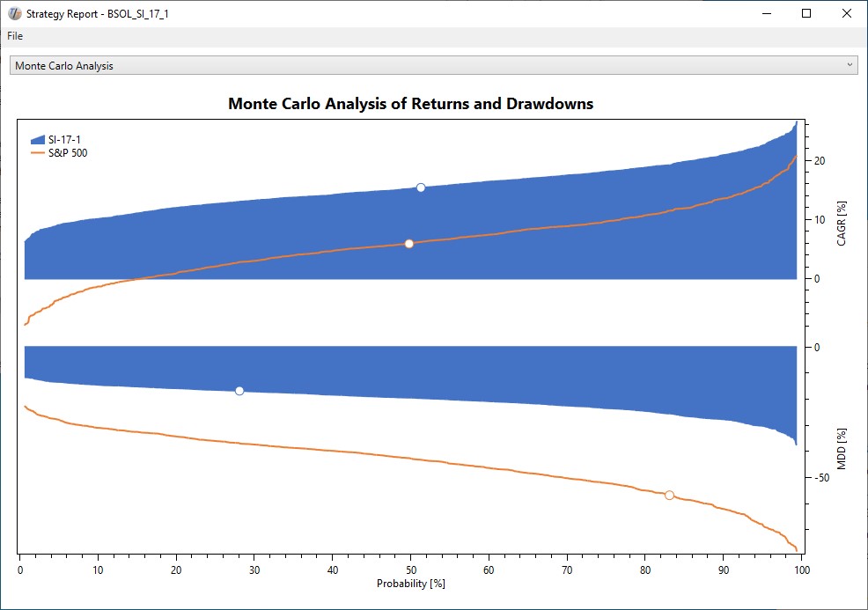Maximize the Strategy Report window
This screenshot has width=868, height=610.
pyautogui.click(x=806, y=13)
